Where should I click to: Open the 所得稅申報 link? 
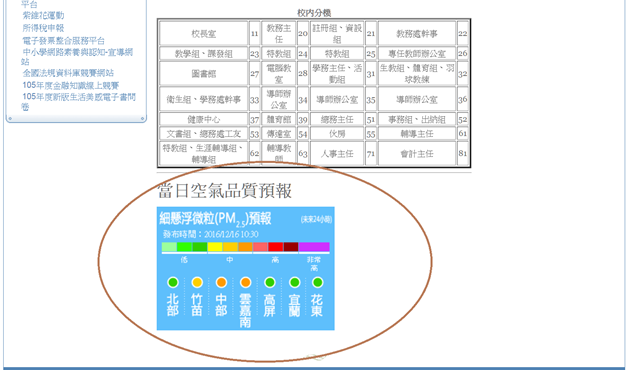[x=43, y=28]
